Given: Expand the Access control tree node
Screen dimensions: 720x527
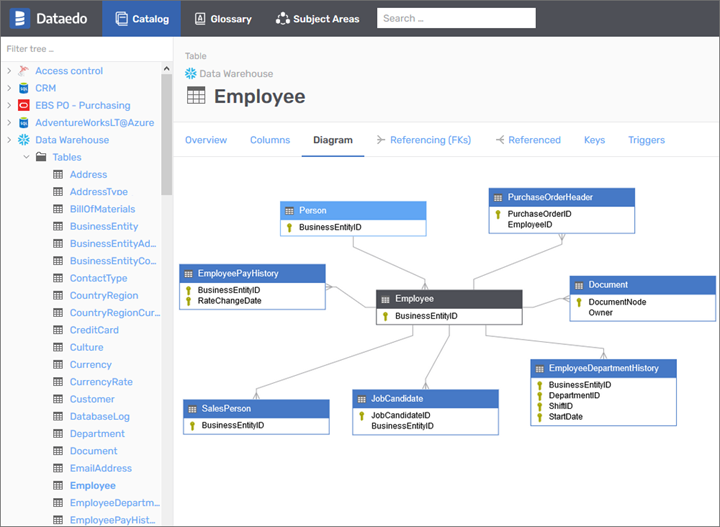Looking at the screenshot, I should (9, 71).
